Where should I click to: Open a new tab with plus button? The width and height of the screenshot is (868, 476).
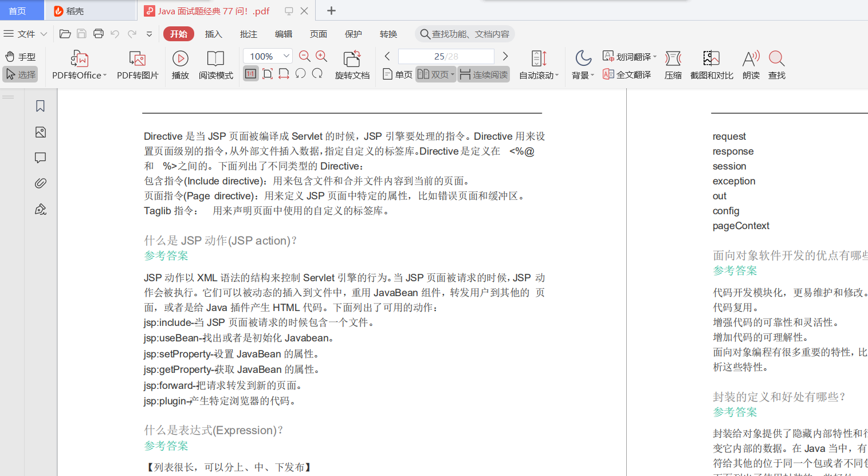point(331,10)
